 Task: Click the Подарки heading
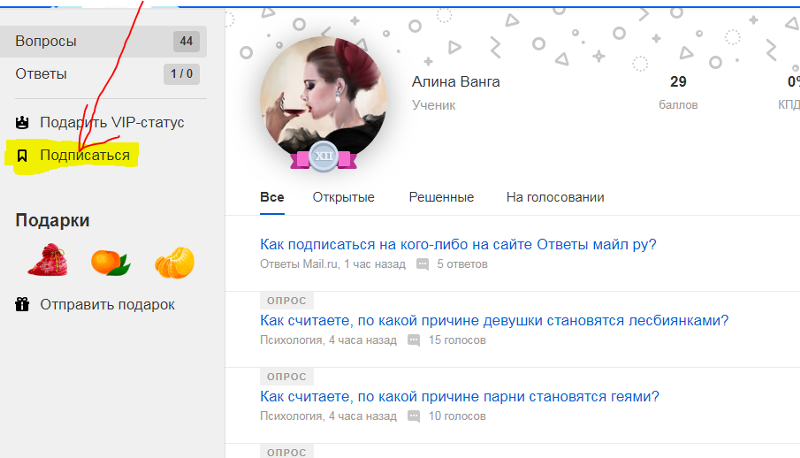(x=53, y=220)
